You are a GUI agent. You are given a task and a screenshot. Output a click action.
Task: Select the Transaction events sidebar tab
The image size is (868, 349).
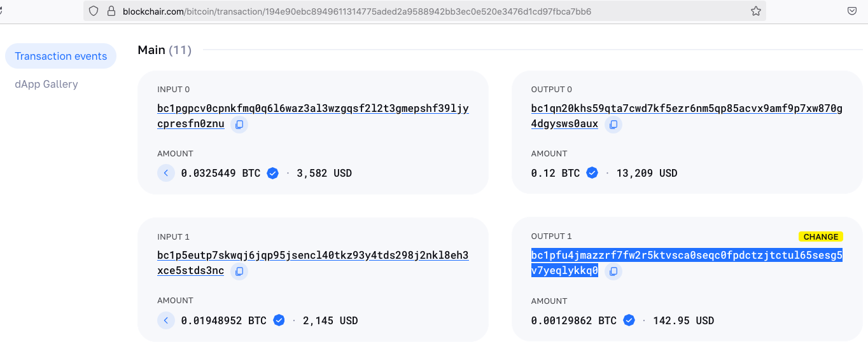(61, 56)
